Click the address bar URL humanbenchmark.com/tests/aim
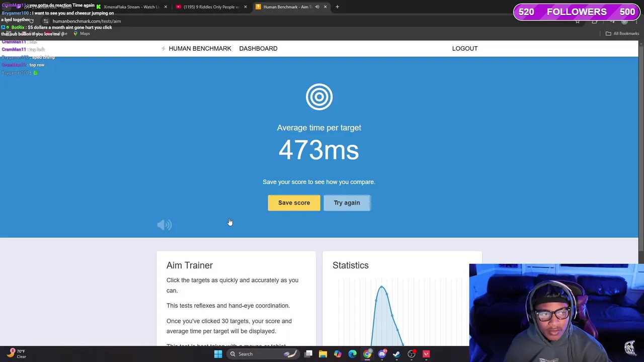 [x=87, y=21]
